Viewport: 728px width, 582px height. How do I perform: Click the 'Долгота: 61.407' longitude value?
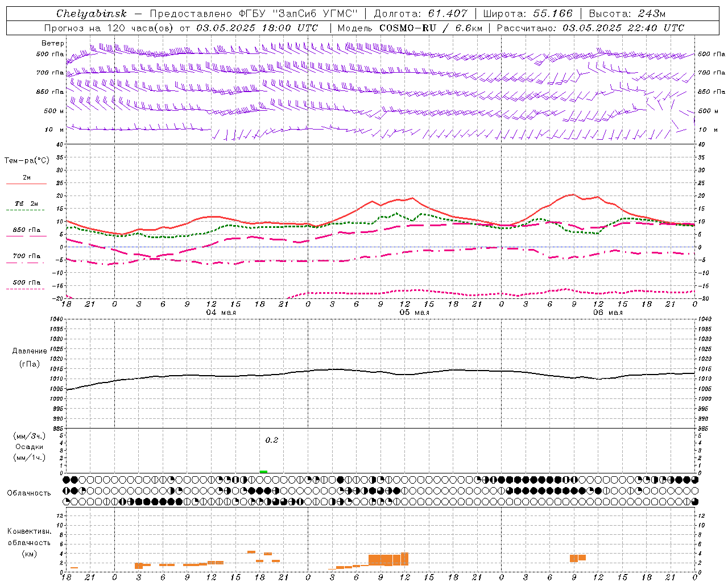pos(420,14)
